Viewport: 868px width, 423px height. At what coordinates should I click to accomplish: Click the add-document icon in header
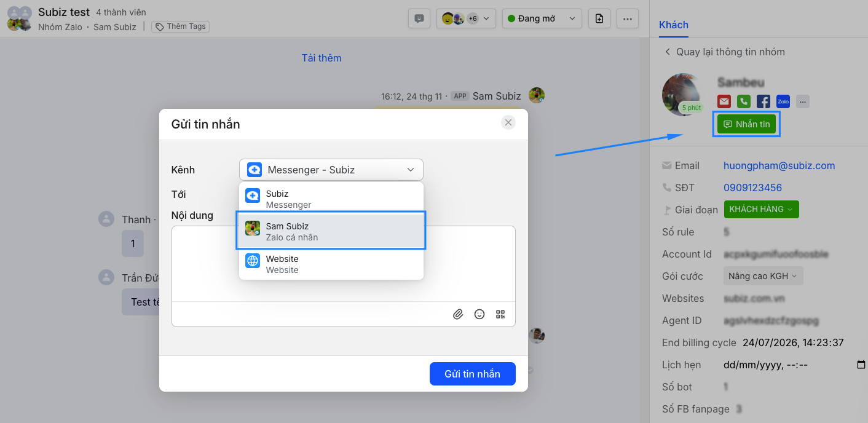599,18
